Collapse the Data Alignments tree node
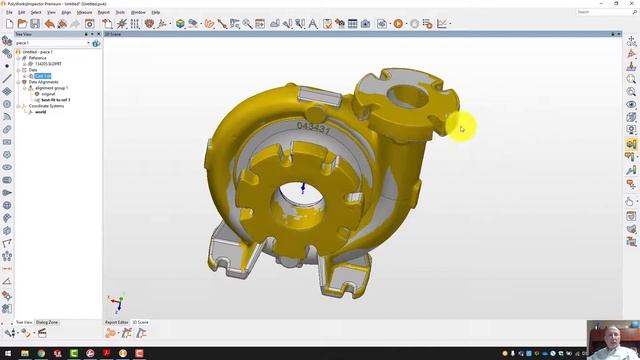 (18, 82)
